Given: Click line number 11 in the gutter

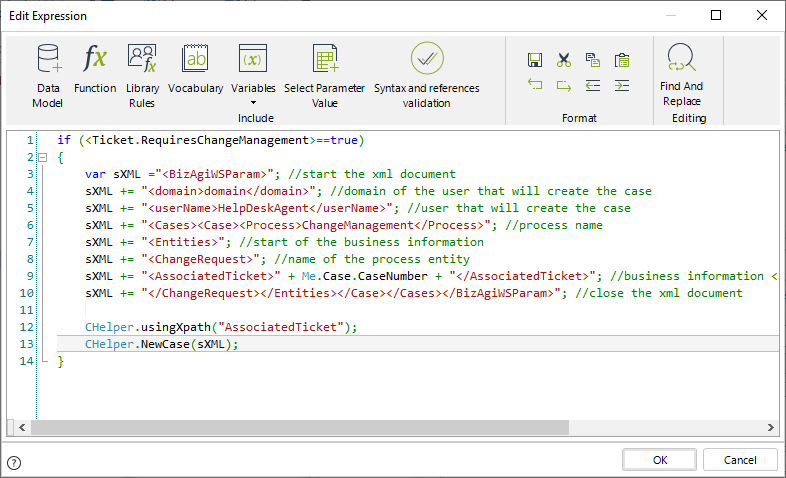Looking at the screenshot, I should (x=27, y=310).
